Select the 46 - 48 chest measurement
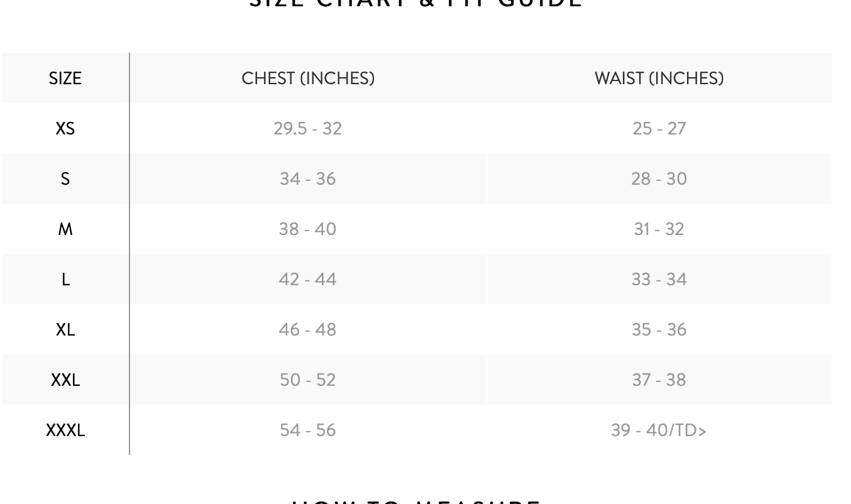This screenshot has width=851, height=504. pos(308,330)
